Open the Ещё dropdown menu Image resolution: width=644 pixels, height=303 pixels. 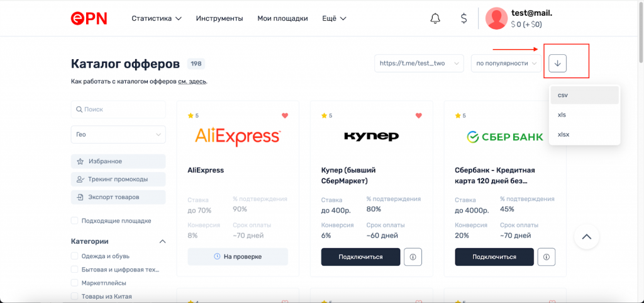click(x=335, y=18)
